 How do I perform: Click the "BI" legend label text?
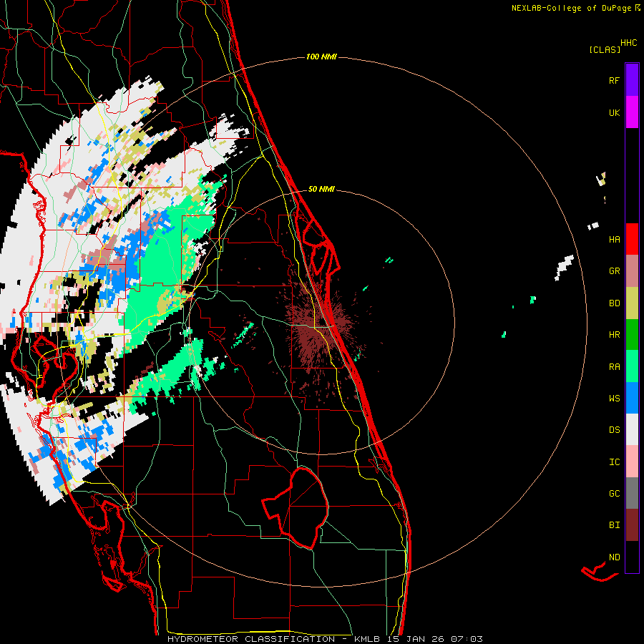[x=614, y=525]
